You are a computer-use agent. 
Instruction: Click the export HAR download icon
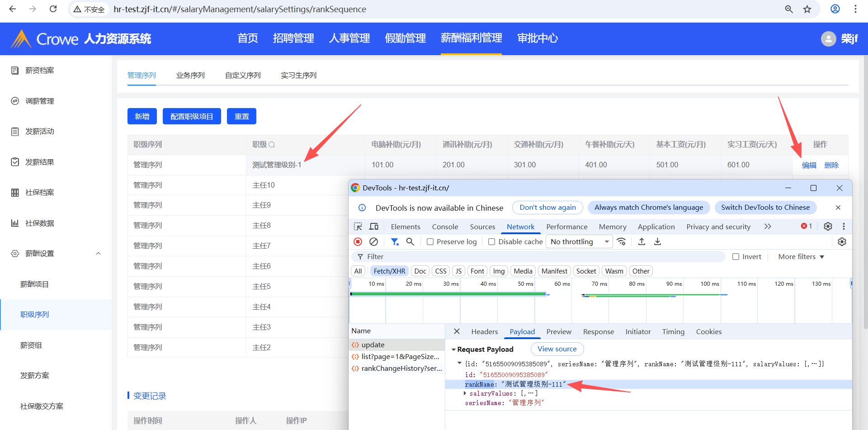[x=658, y=242]
